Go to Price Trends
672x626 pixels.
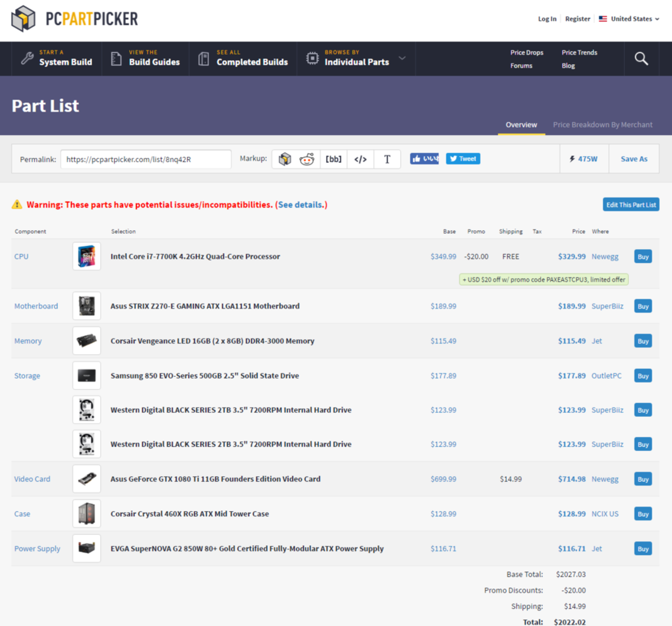tap(579, 52)
